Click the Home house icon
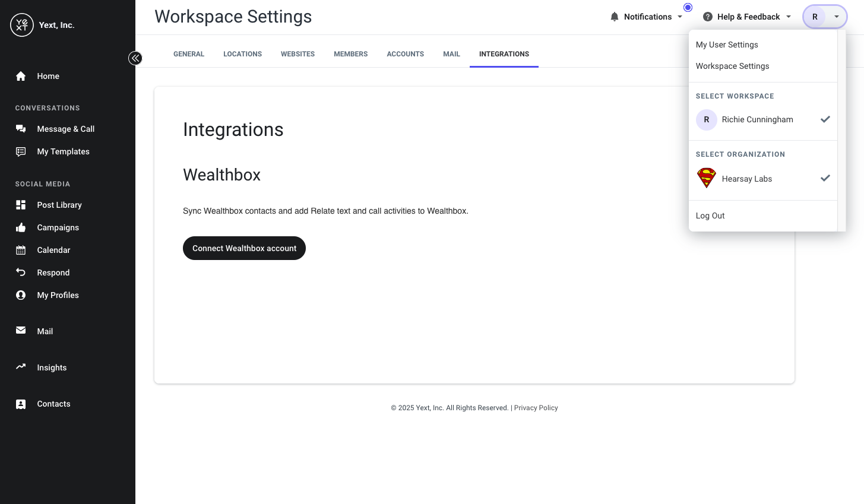The image size is (864, 504). (21, 76)
